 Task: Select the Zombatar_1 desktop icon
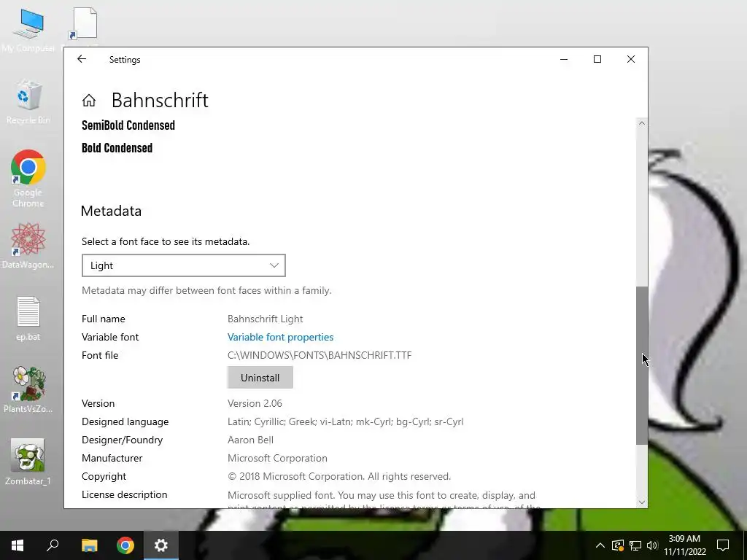[x=28, y=462]
